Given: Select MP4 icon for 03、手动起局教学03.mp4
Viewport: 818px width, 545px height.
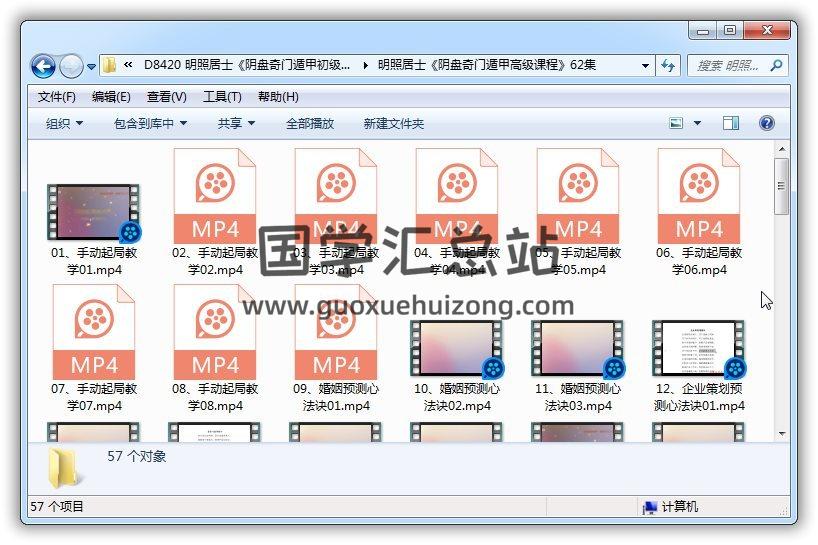Looking at the screenshot, I should (336, 196).
